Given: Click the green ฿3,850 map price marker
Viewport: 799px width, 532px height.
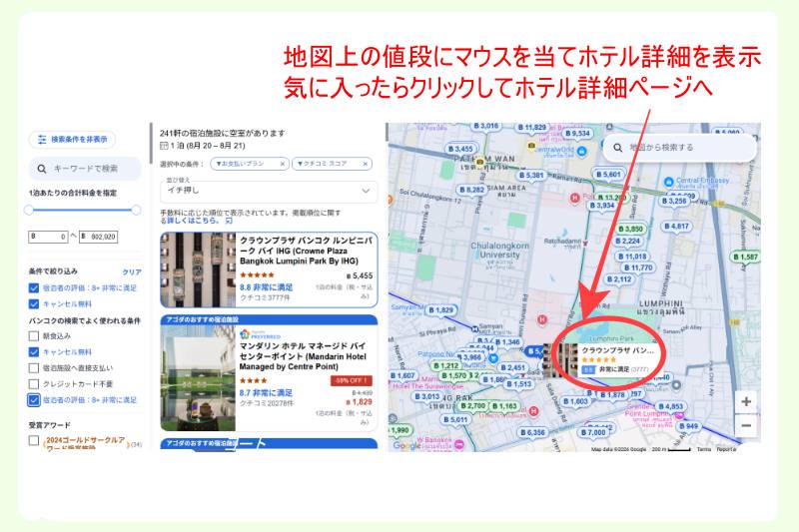Looking at the screenshot, I should 630,230.
